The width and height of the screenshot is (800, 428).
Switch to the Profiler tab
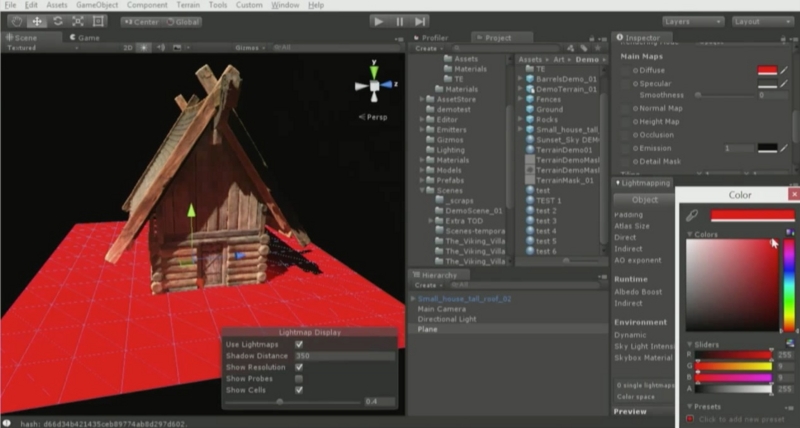pos(431,38)
